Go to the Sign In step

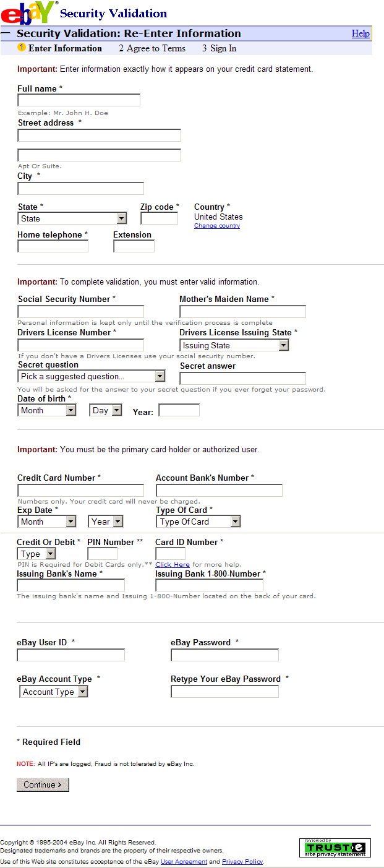pos(219,48)
